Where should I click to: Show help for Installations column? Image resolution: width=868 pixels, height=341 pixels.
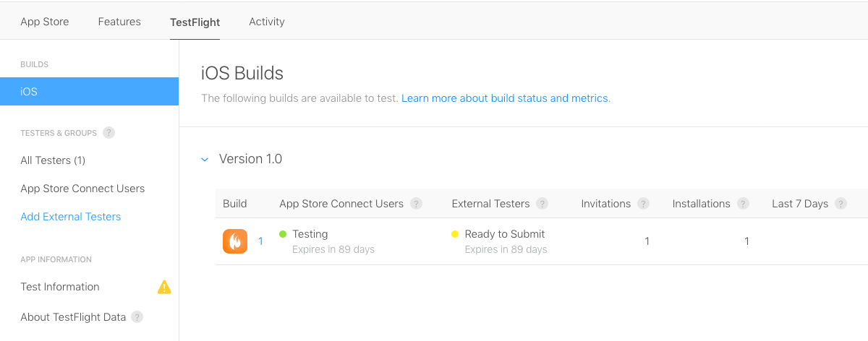coord(743,204)
